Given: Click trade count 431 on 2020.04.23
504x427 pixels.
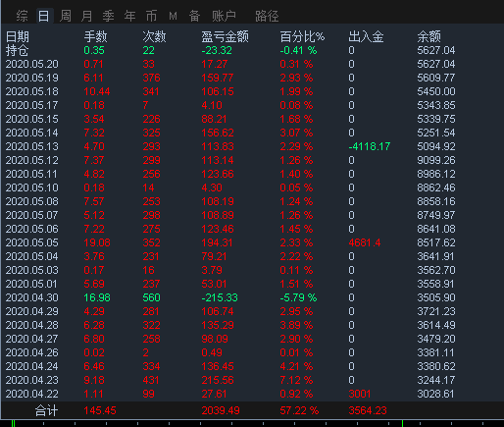Looking at the screenshot, I should [151, 380].
